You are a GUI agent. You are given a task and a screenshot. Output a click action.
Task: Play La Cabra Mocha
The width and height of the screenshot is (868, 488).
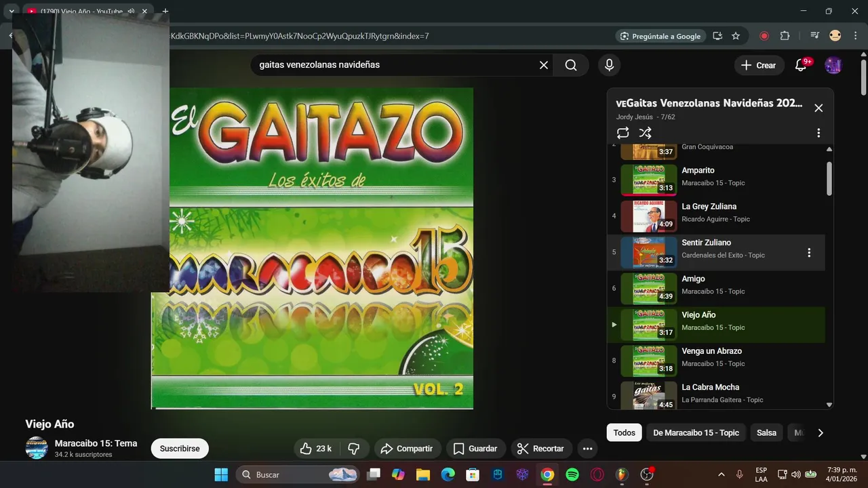pos(716,394)
